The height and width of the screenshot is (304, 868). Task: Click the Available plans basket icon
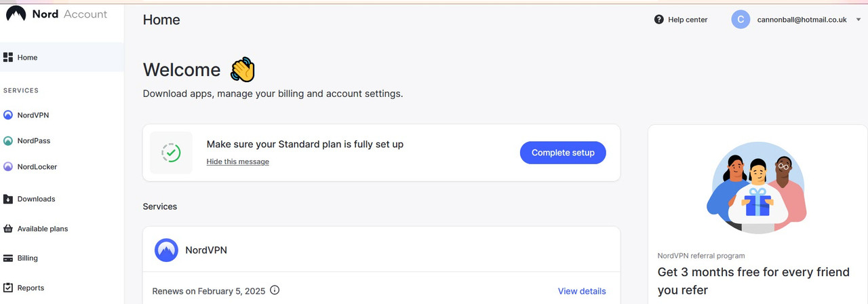coord(8,229)
